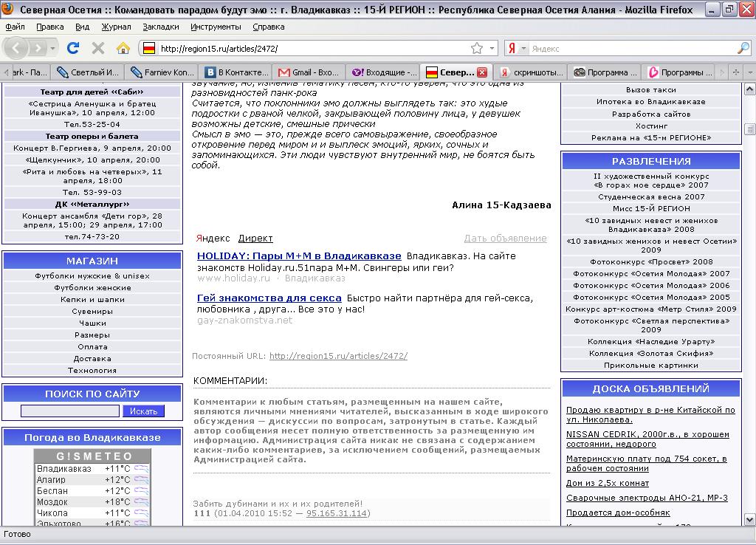
Task: Close the active Север... tab
Action: tap(482, 72)
